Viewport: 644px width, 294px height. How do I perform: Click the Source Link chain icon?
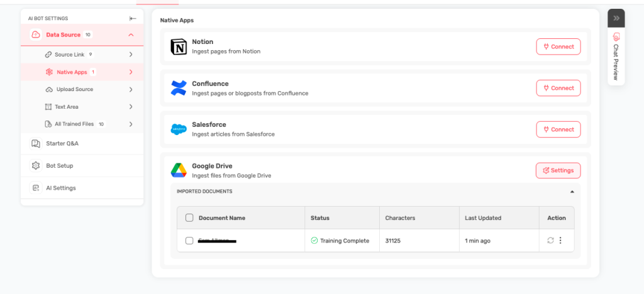48,55
